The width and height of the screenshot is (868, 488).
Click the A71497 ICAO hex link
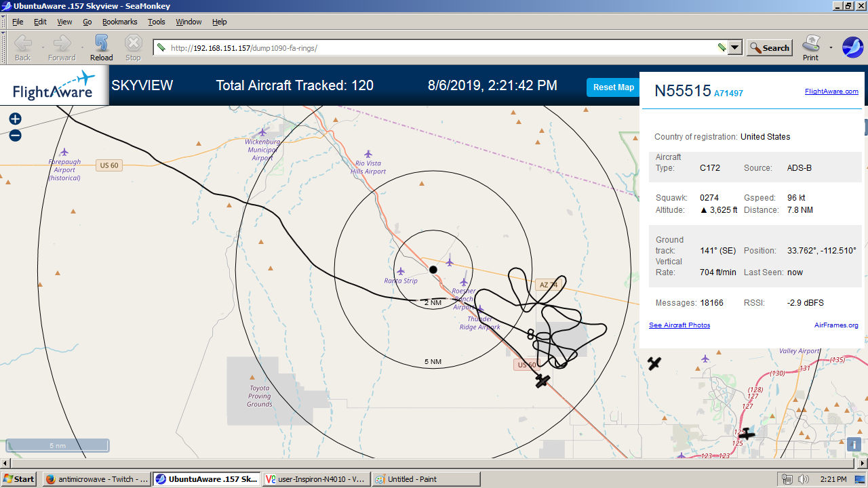(728, 94)
